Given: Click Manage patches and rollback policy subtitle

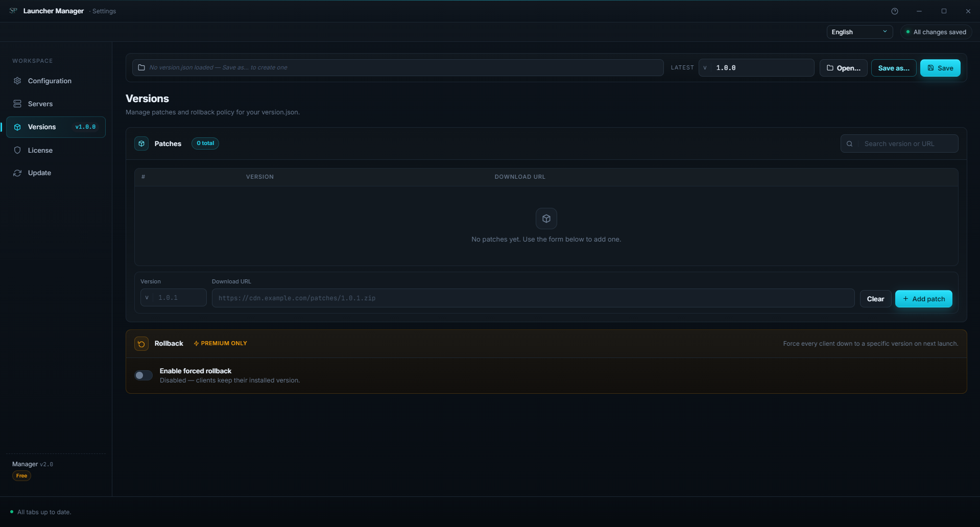Looking at the screenshot, I should [212, 112].
